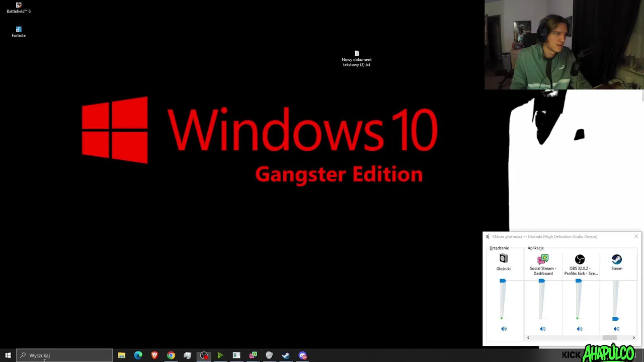This screenshot has width=644, height=362.
Task: Open the photo stack app in taskbar
Action: point(187,355)
